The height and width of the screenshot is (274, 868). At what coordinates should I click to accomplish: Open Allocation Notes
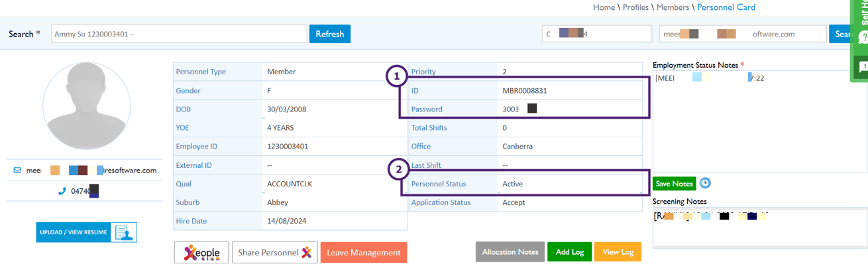(510, 252)
